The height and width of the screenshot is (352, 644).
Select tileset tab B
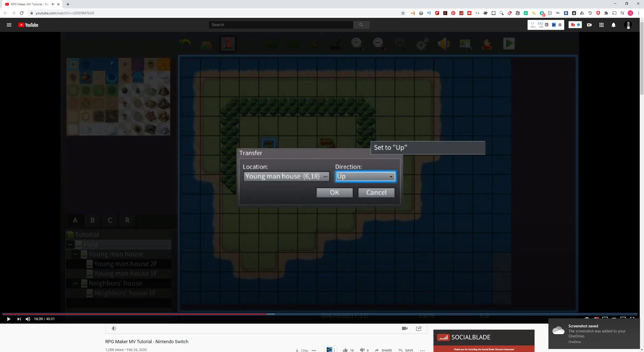point(92,221)
